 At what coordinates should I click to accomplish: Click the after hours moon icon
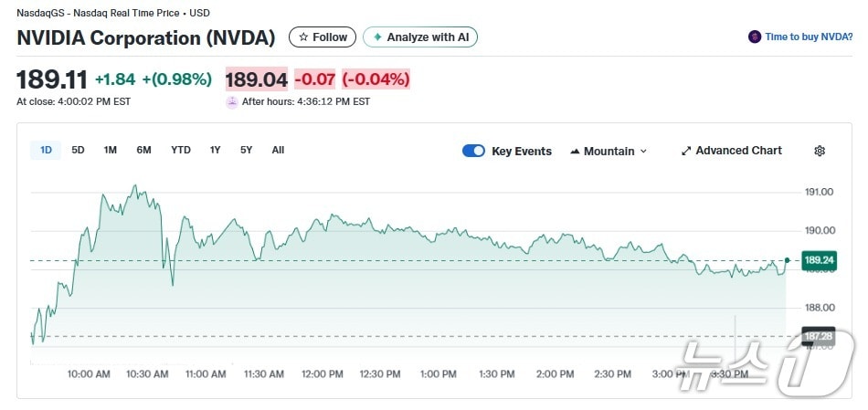(232, 101)
